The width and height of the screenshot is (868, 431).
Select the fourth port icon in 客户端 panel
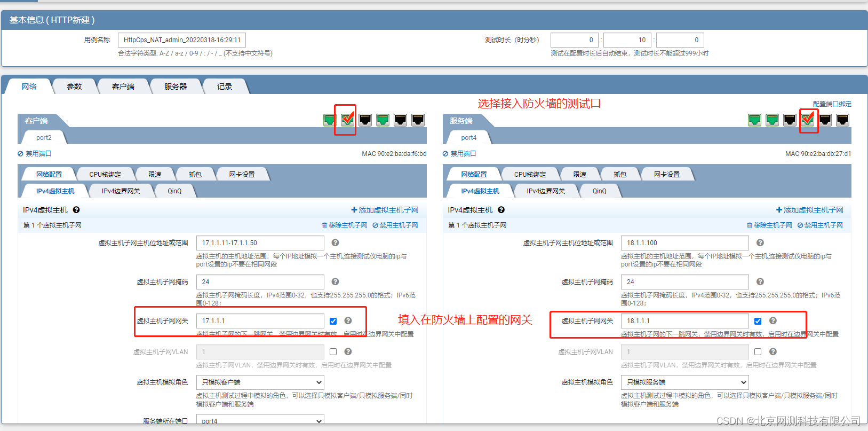click(383, 120)
